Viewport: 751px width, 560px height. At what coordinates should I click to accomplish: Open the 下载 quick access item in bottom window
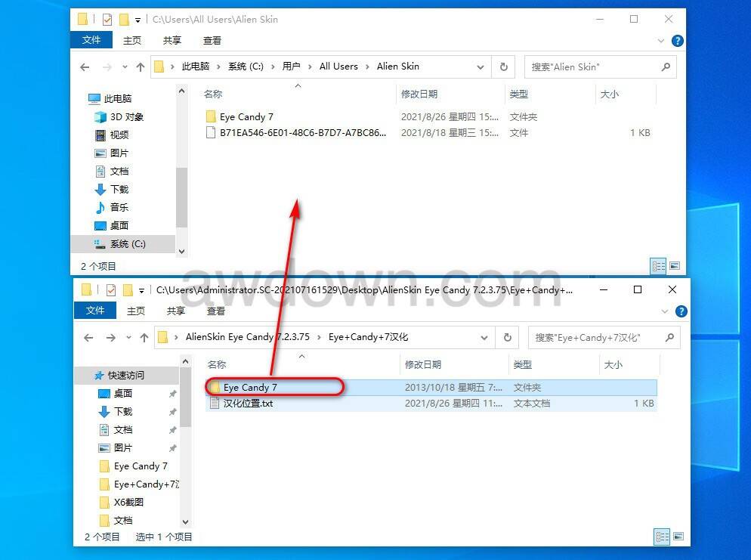123,412
